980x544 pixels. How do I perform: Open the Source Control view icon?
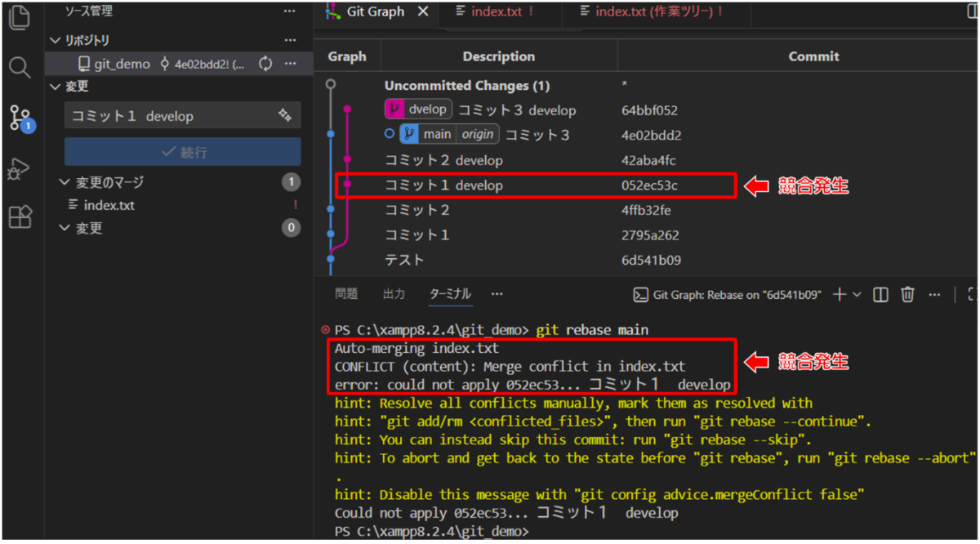pyautogui.click(x=20, y=118)
